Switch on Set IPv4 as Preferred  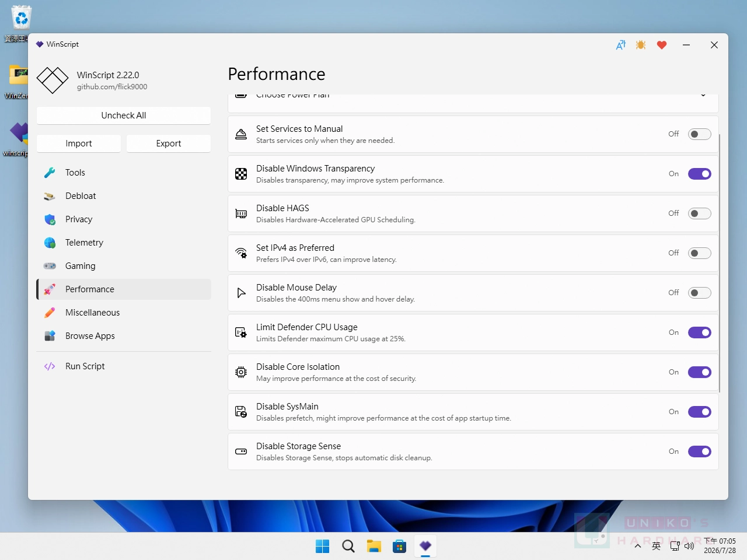click(700, 253)
